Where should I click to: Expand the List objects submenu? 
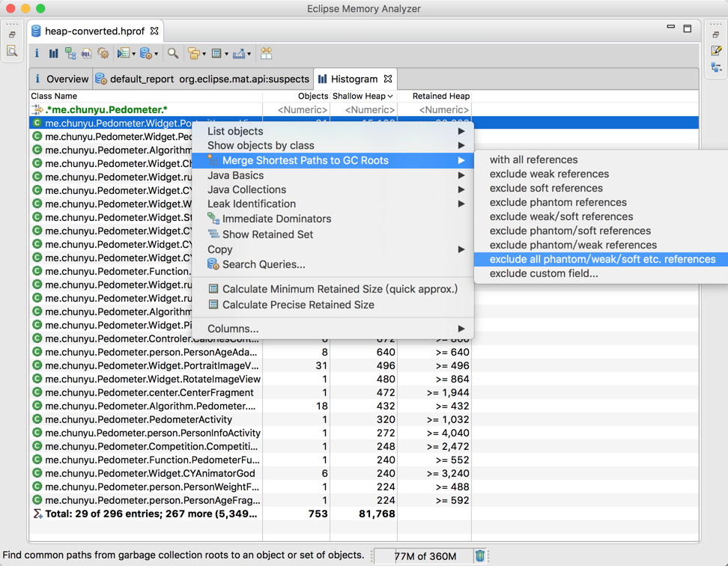[333, 131]
